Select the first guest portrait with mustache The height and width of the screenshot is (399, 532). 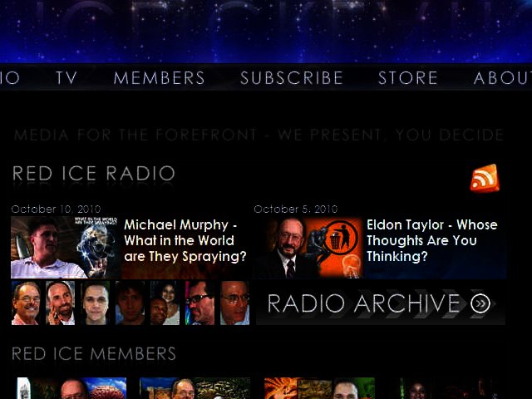tap(25, 303)
